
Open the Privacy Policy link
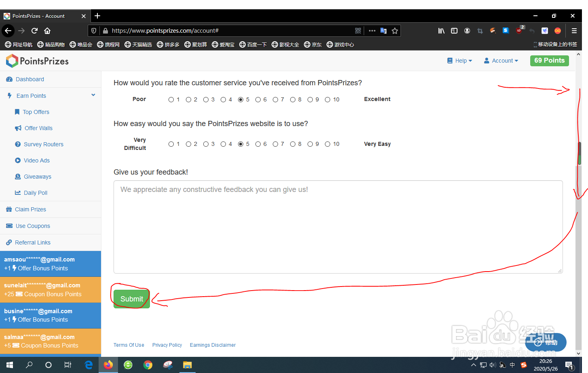tap(167, 345)
